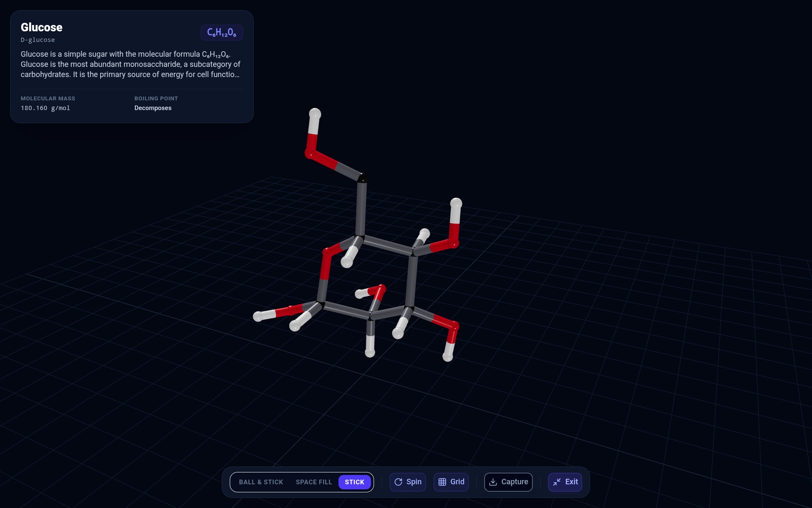
Task: Click the BOILING POINT label
Action: (x=156, y=99)
